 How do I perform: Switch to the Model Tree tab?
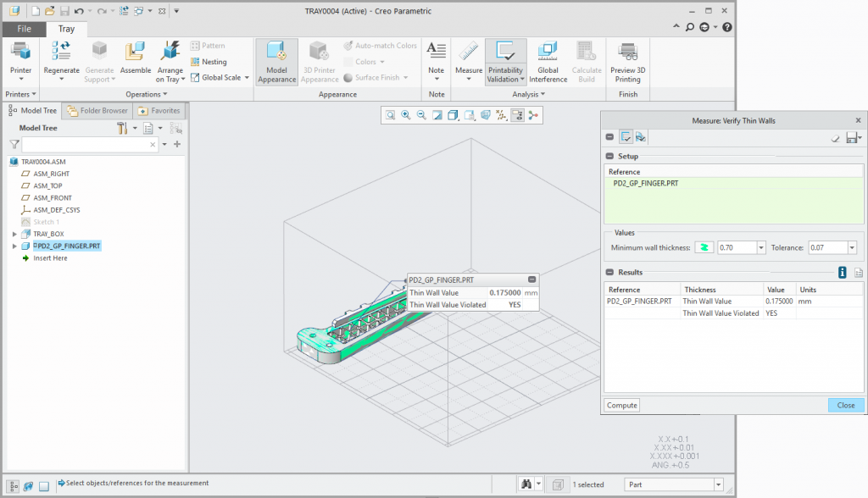33,111
